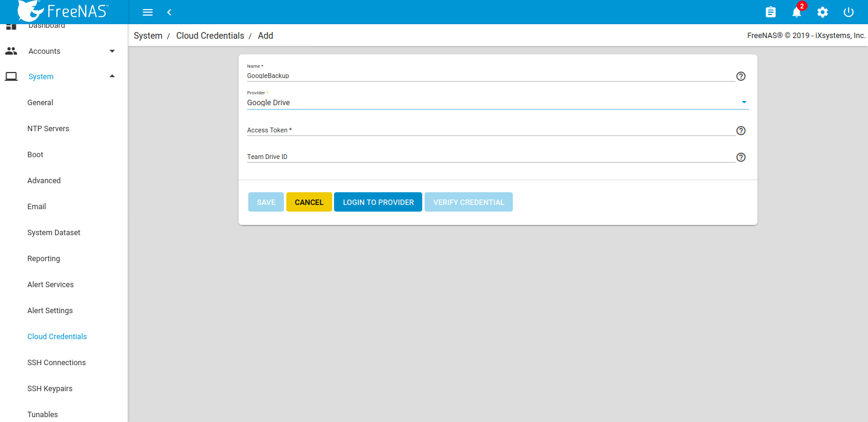Open SSH Keypairs page
868x422 pixels.
(50, 389)
